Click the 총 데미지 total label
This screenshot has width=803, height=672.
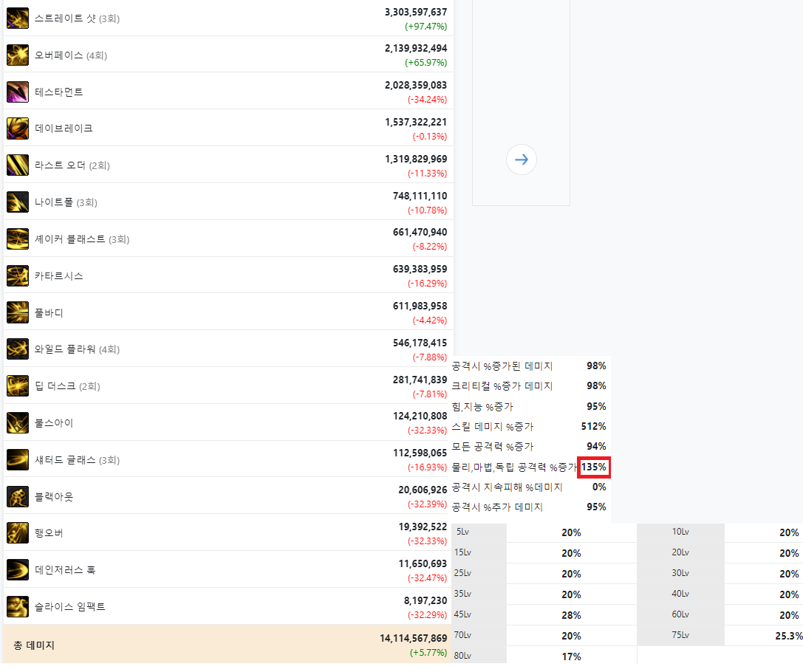click(x=34, y=645)
